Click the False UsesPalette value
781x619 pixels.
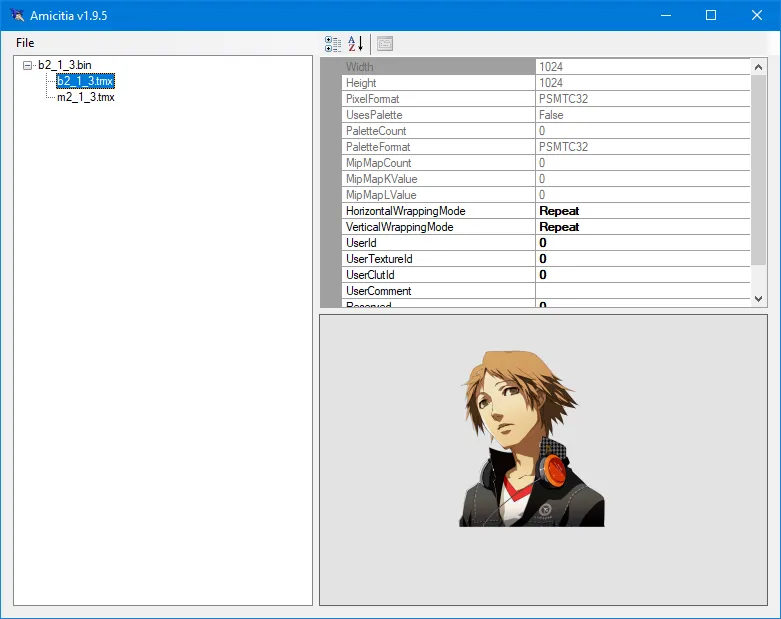click(x=551, y=115)
